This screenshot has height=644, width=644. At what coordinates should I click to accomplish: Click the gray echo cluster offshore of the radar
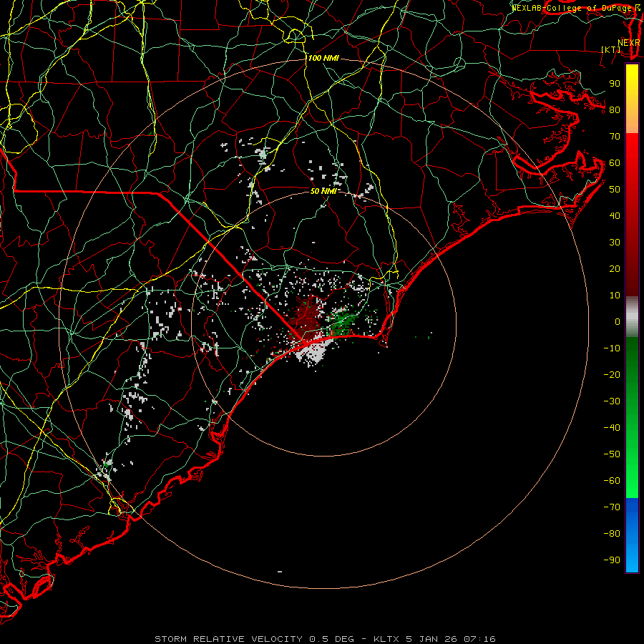(x=313, y=352)
